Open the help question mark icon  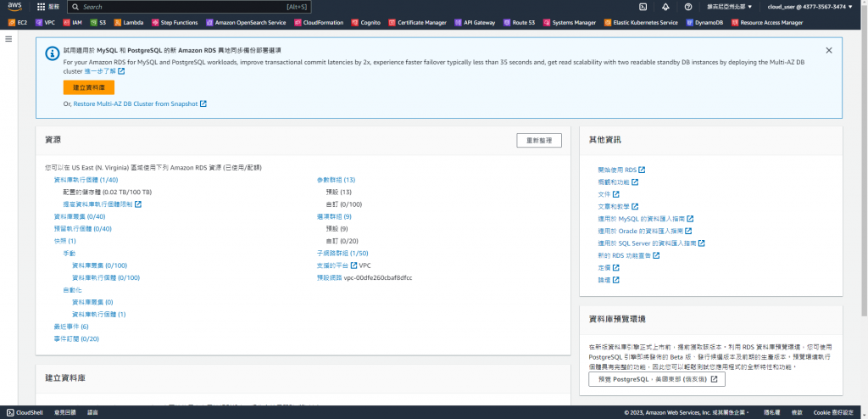tap(688, 7)
